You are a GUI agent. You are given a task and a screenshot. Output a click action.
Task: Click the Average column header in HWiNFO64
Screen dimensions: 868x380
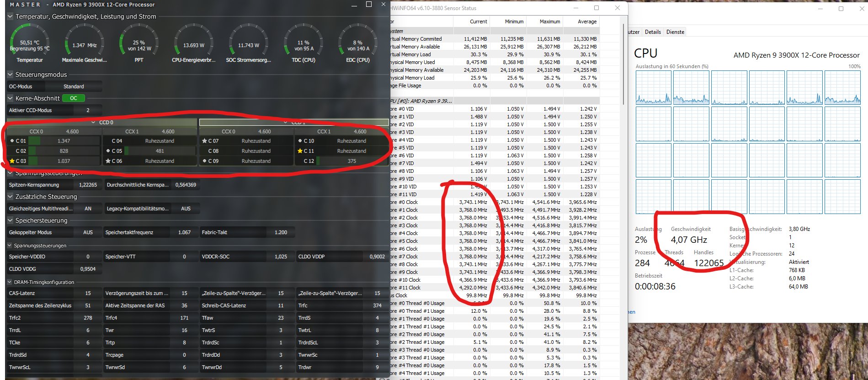(581, 21)
